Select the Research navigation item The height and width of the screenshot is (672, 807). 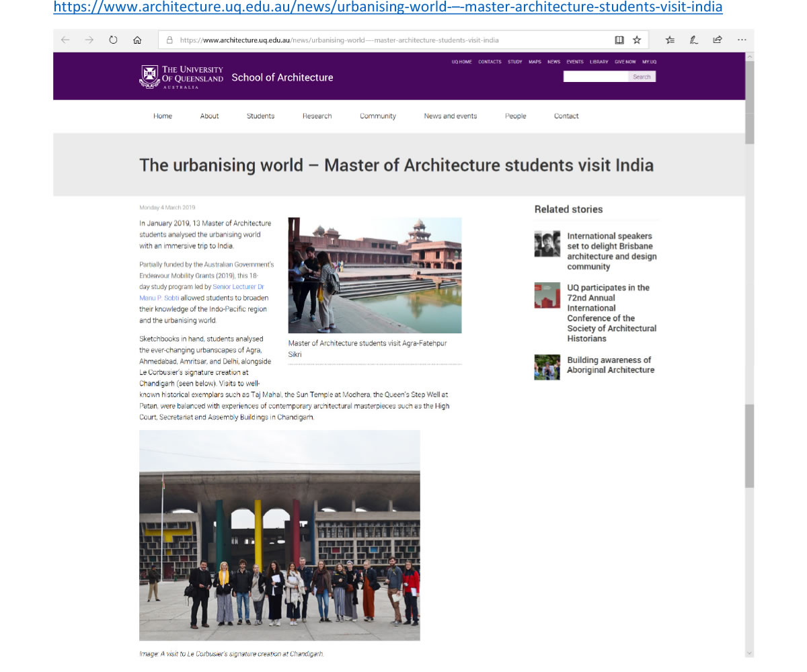tap(317, 116)
